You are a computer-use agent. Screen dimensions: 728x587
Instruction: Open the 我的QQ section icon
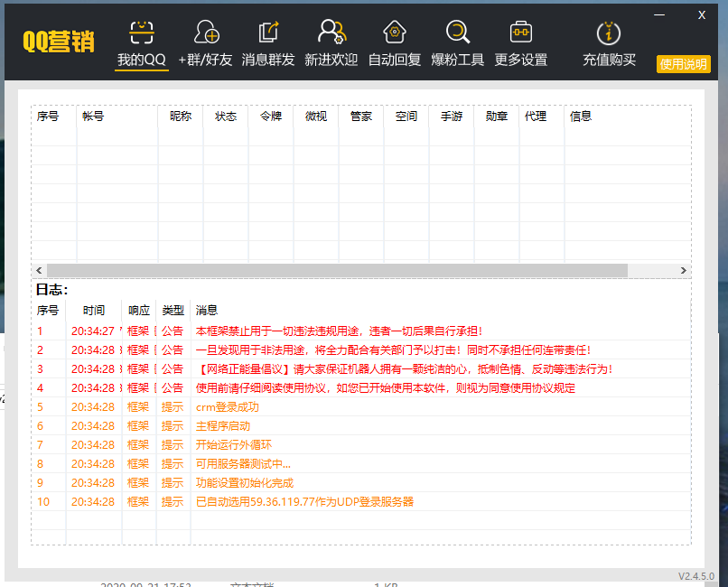coord(141,33)
